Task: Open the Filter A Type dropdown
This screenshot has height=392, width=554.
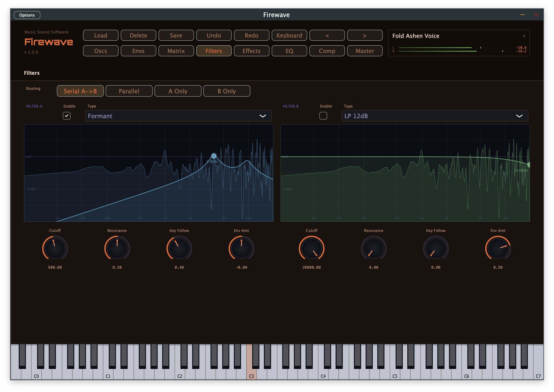Action: [x=178, y=116]
